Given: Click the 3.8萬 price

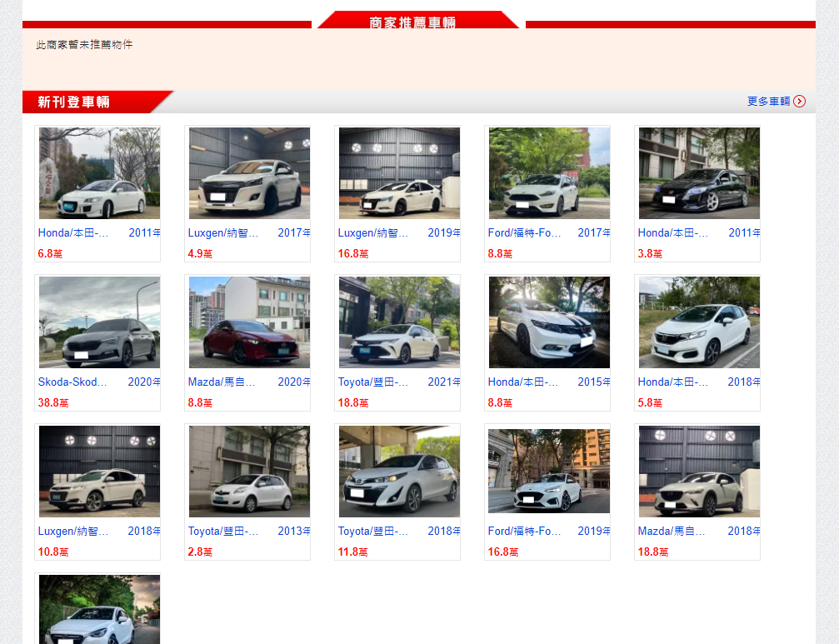Looking at the screenshot, I should click(650, 254).
